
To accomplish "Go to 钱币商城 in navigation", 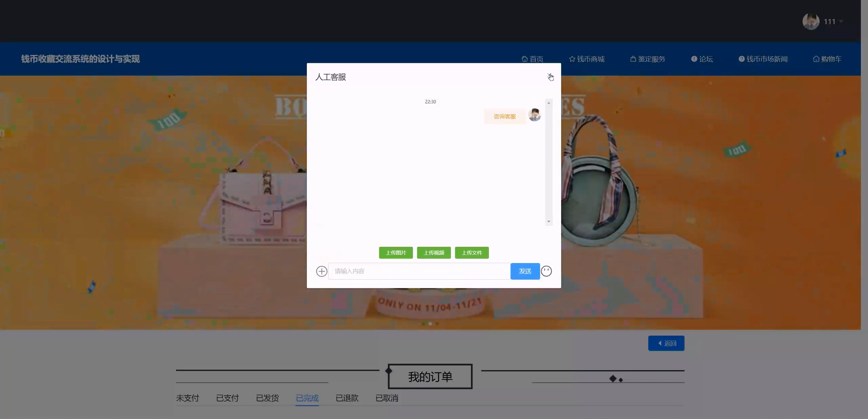I will coord(587,59).
